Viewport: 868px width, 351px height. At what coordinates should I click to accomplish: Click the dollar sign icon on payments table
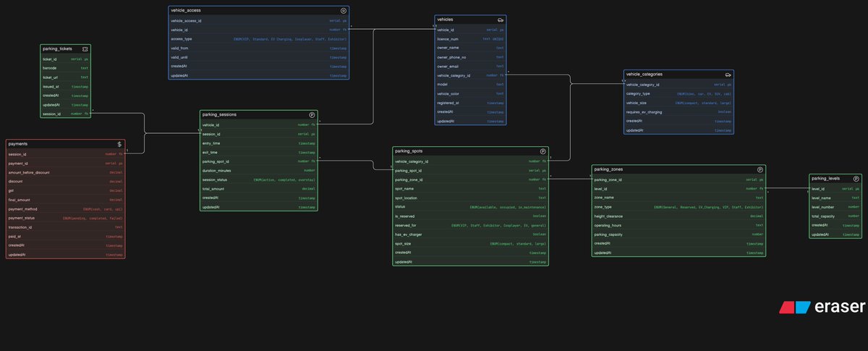pos(119,144)
